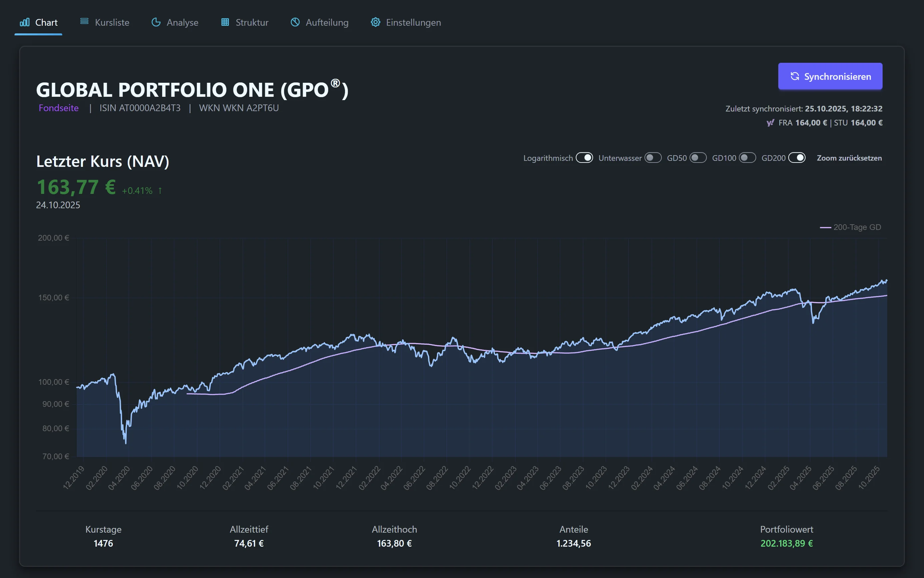Click Zoom zurücksetzen

[849, 158]
